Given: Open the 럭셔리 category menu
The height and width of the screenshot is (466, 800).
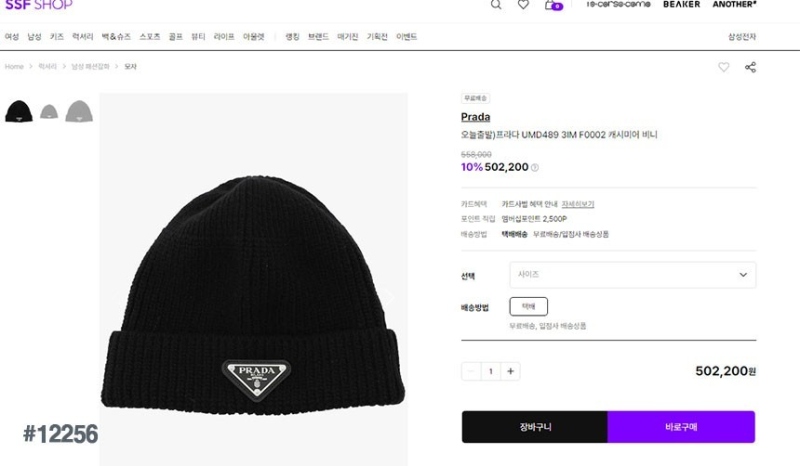Looking at the screenshot, I should pos(82,37).
